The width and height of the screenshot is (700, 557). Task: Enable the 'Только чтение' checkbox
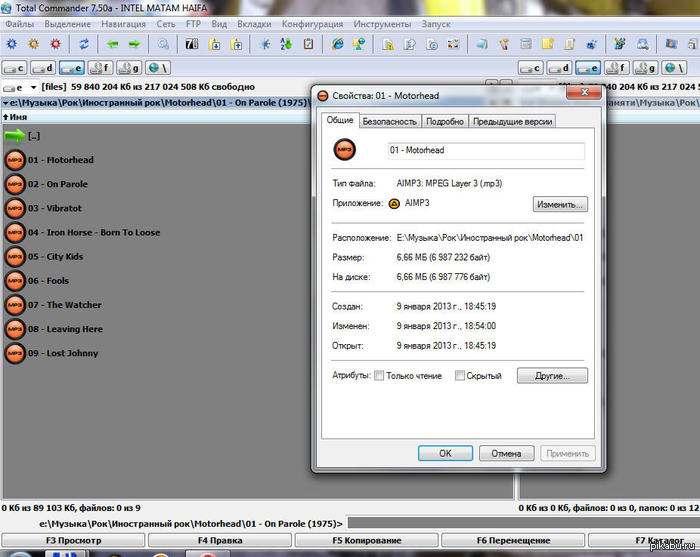coord(379,376)
